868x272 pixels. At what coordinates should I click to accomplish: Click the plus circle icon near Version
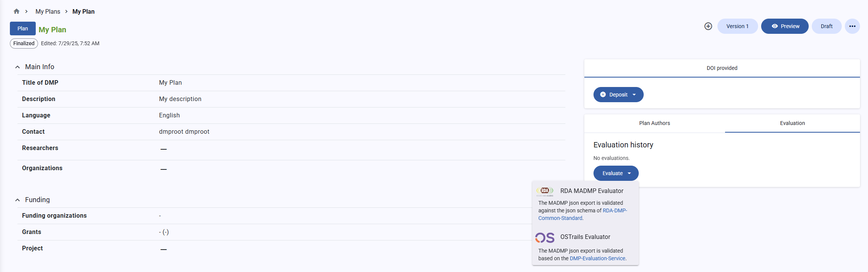tap(708, 26)
